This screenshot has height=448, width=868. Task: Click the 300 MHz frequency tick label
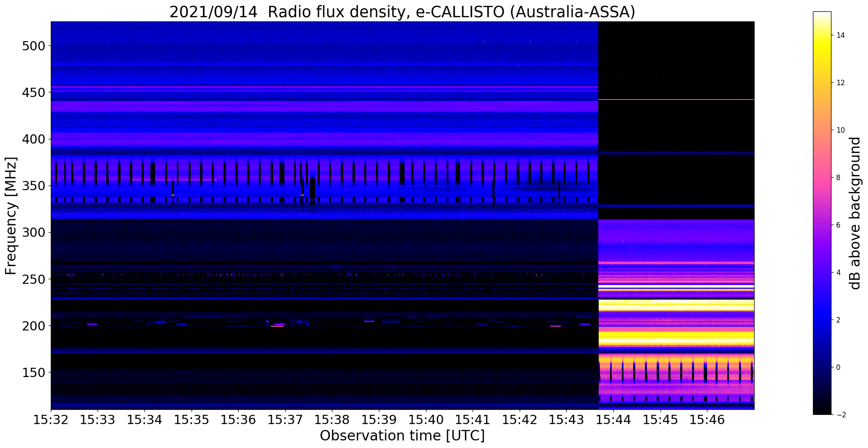(x=34, y=232)
